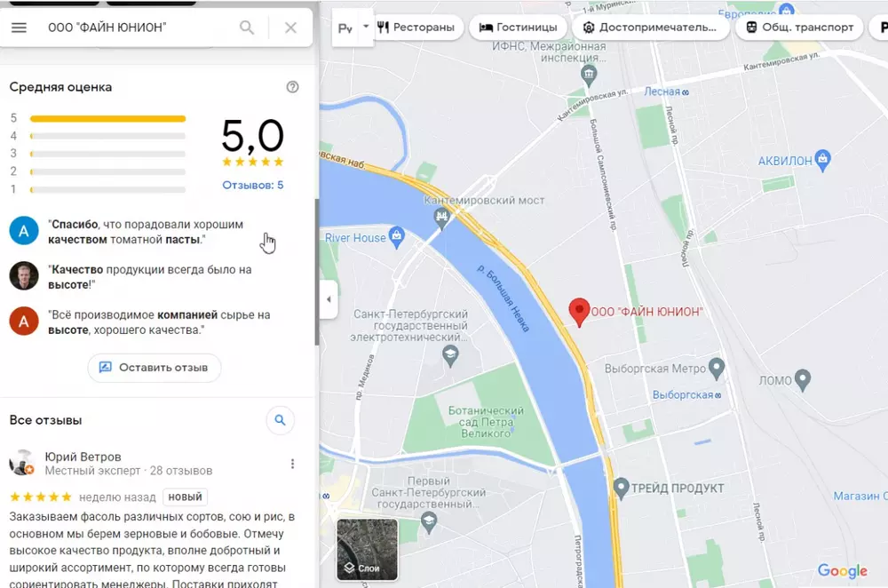Open the Отзывов: 5 link
Viewport: 888px width, 588px height.
pos(252,186)
